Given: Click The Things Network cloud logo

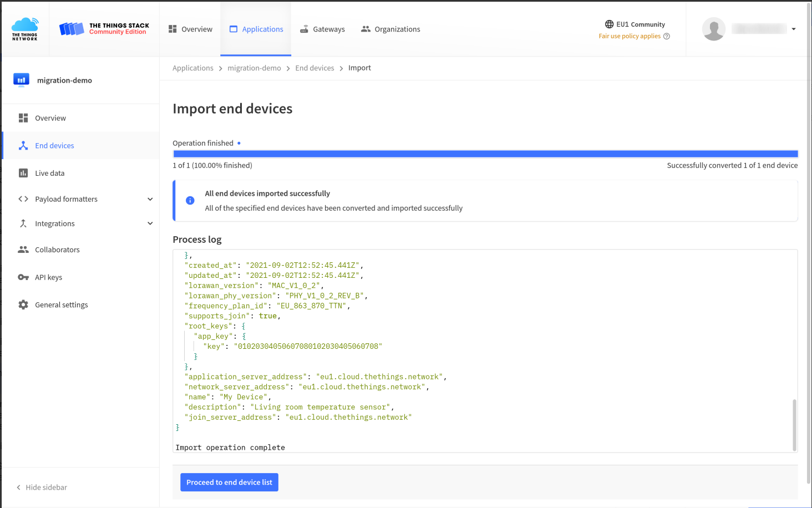Looking at the screenshot, I should 25,29.
